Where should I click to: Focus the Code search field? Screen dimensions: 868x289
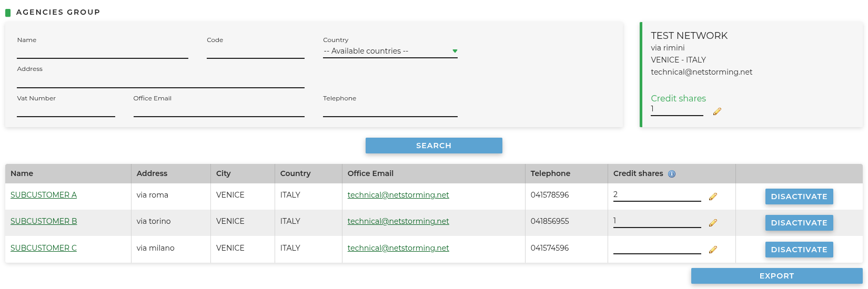[256, 51]
